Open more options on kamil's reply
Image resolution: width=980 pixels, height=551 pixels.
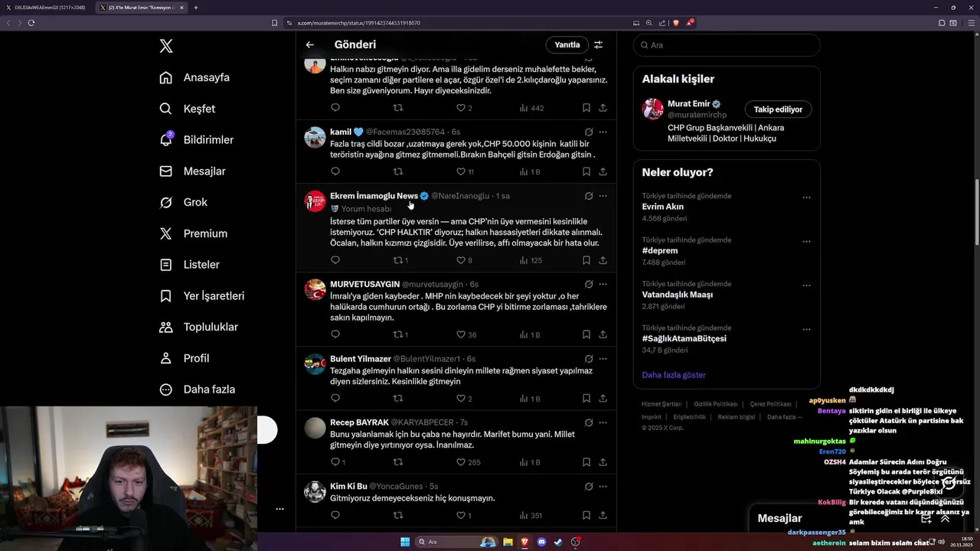pos(603,132)
